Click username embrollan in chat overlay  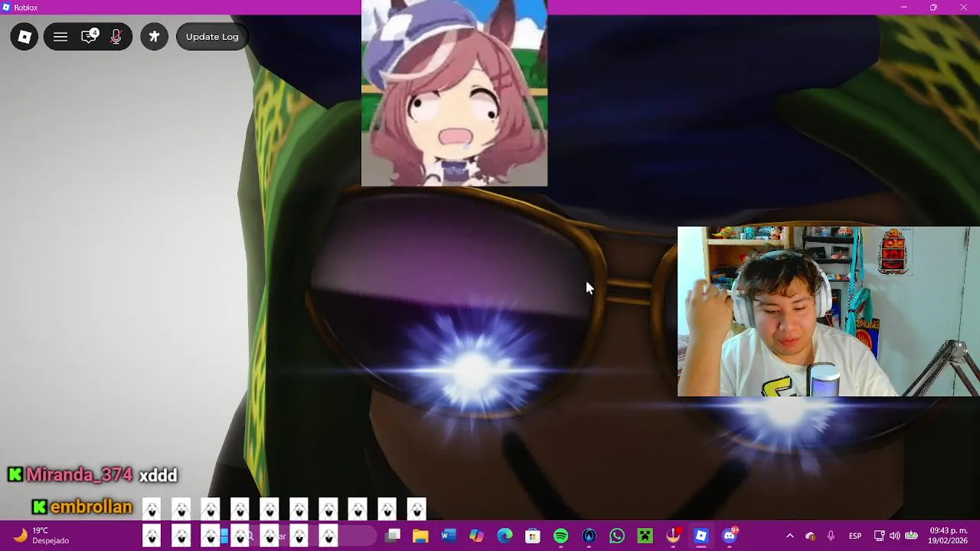click(91, 507)
